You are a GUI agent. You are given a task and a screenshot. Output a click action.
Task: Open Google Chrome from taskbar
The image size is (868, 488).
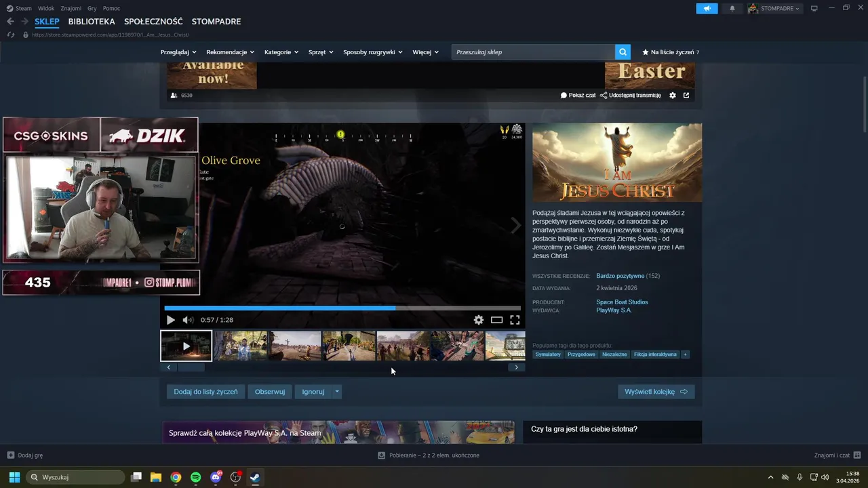click(176, 477)
